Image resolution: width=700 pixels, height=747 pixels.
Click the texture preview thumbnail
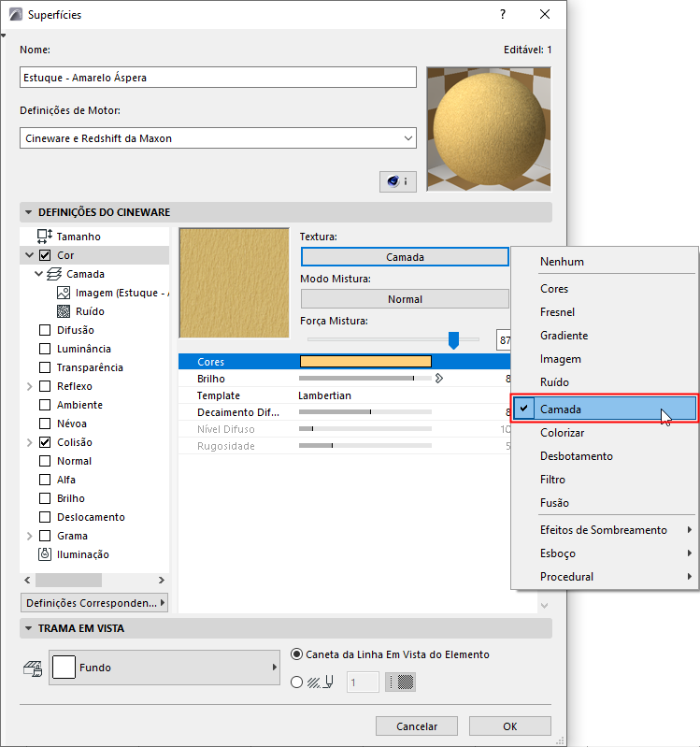[234, 283]
